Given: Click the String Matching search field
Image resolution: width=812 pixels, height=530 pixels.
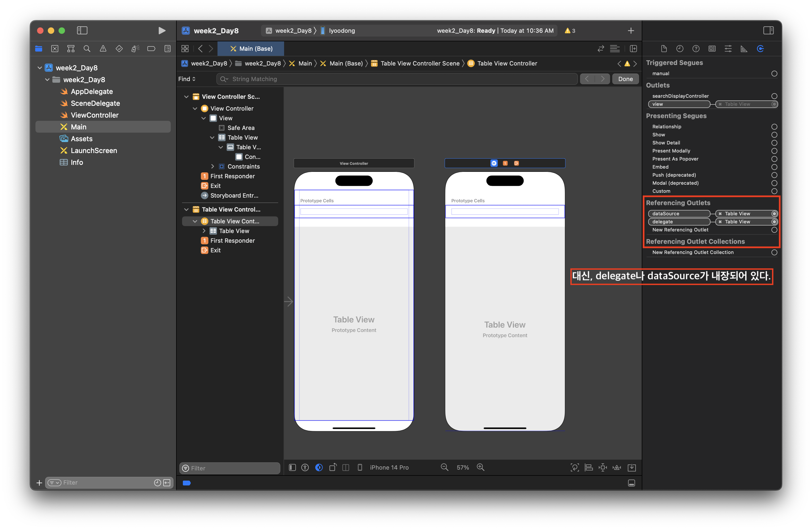Looking at the screenshot, I should pos(396,79).
